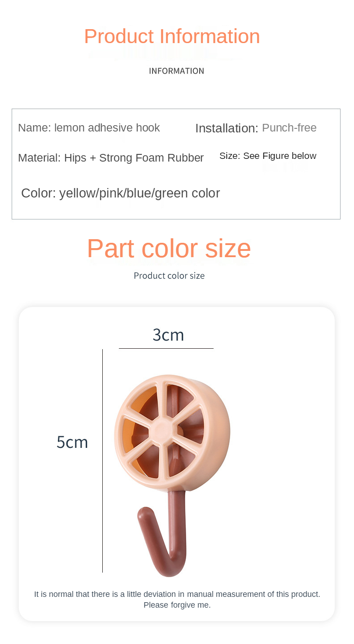Select the "Name: lemon adhesive hook" text

pos(89,128)
